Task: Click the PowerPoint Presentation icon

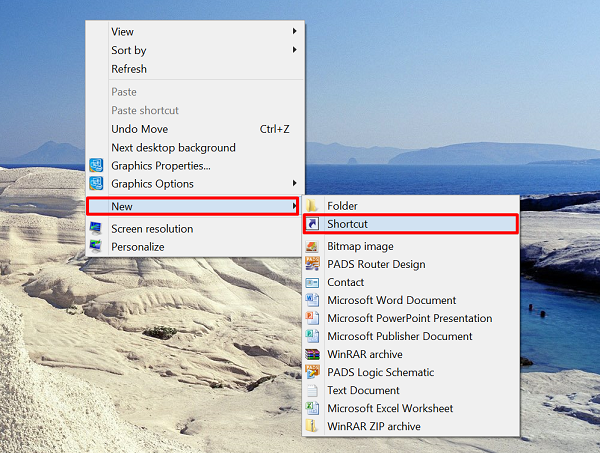Action: (x=312, y=318)
